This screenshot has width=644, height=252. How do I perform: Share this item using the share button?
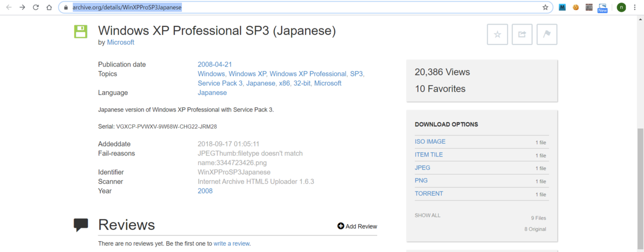click(522, 34)
